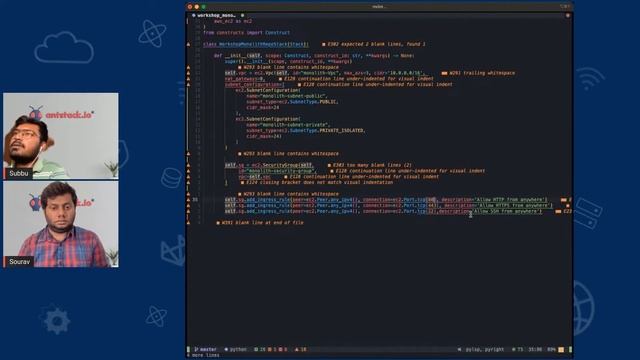Click the 'Allow SSH from anywhere' description string
Viewport: 640px width, 360px height.
click(507, 211)
